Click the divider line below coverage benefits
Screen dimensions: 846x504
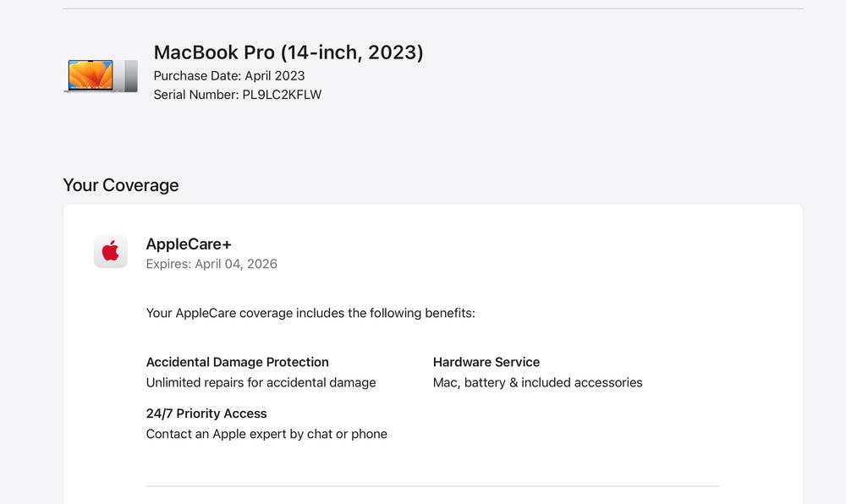432,486
